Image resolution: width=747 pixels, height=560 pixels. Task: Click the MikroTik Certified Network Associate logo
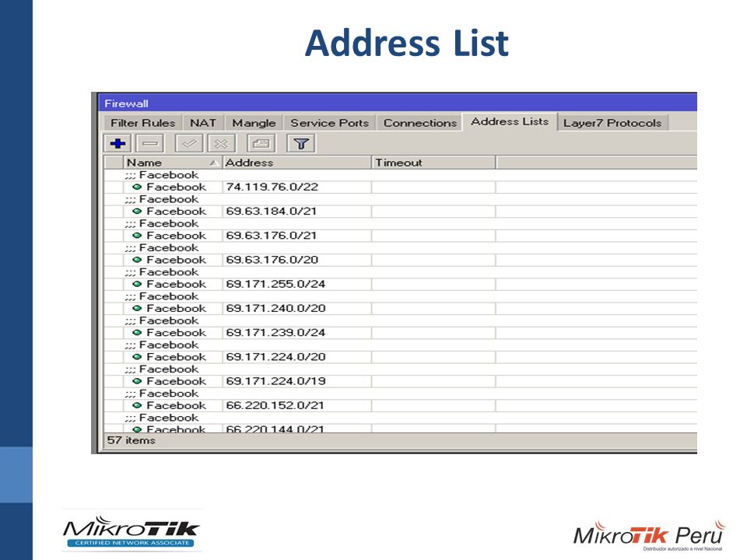132,531
